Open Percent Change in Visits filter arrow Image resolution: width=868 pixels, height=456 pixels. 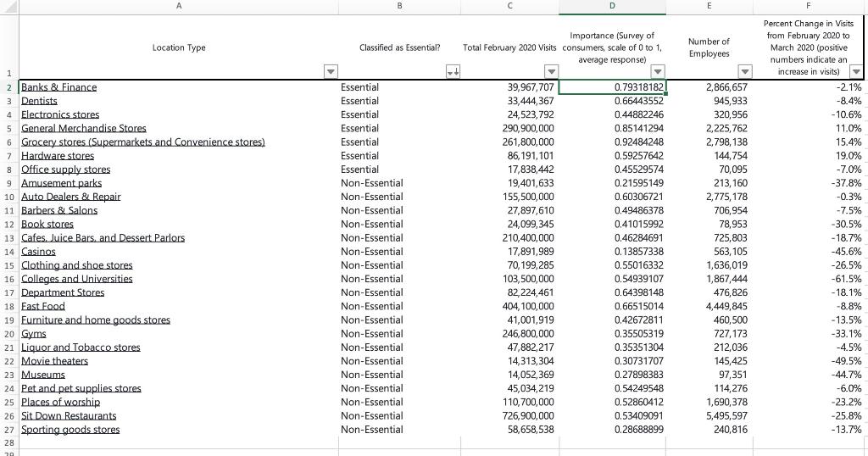[856, 71]
